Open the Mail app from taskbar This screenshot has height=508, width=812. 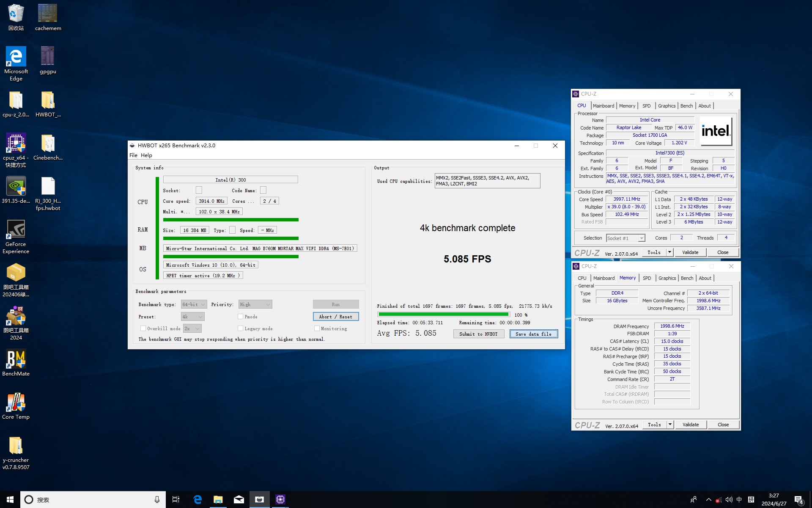click(x=239, y=500)
